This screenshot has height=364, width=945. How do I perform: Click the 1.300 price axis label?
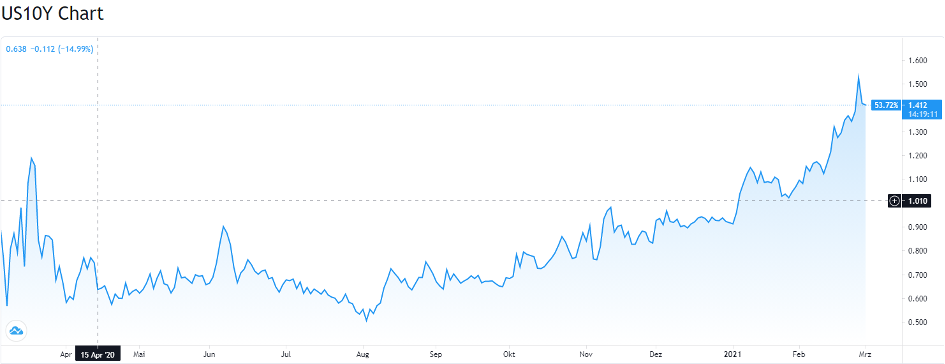point(917,132)
